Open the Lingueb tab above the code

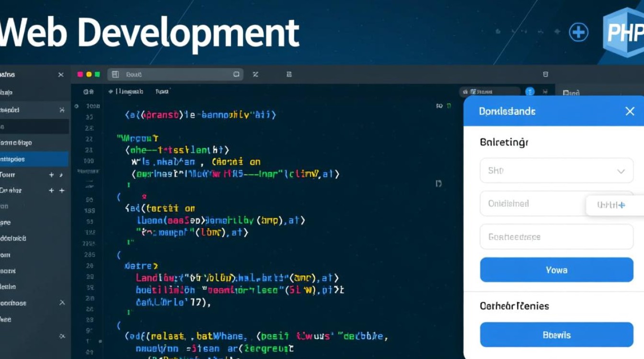tap(126, 91)
